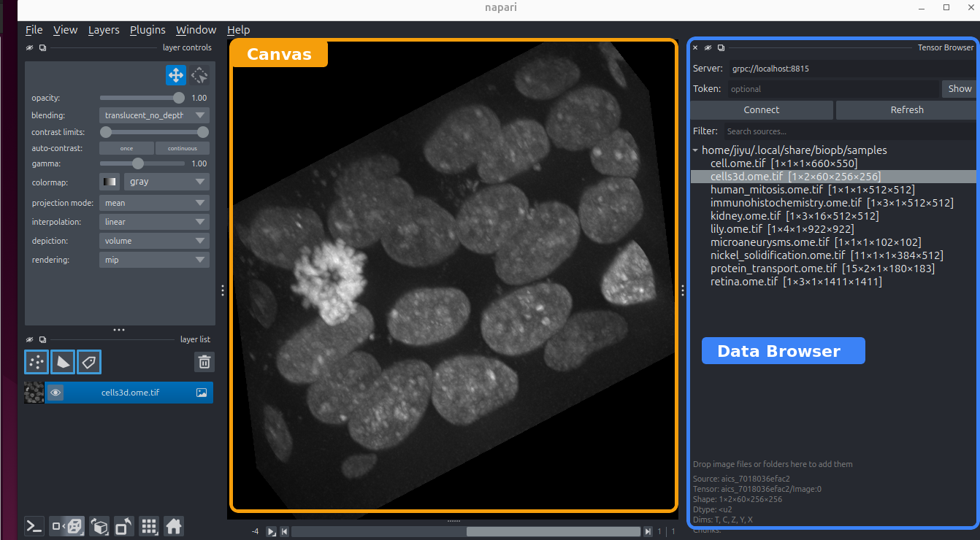Screen dimensions: 980x540
Task: Open the colormap gray dropdown
Action: point(166,182)
